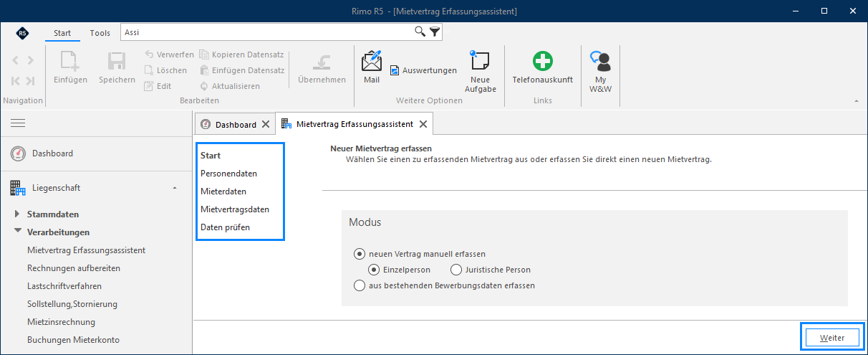Switch to the Dashboard document tab
868x355 pixels.
coord(236,125)
